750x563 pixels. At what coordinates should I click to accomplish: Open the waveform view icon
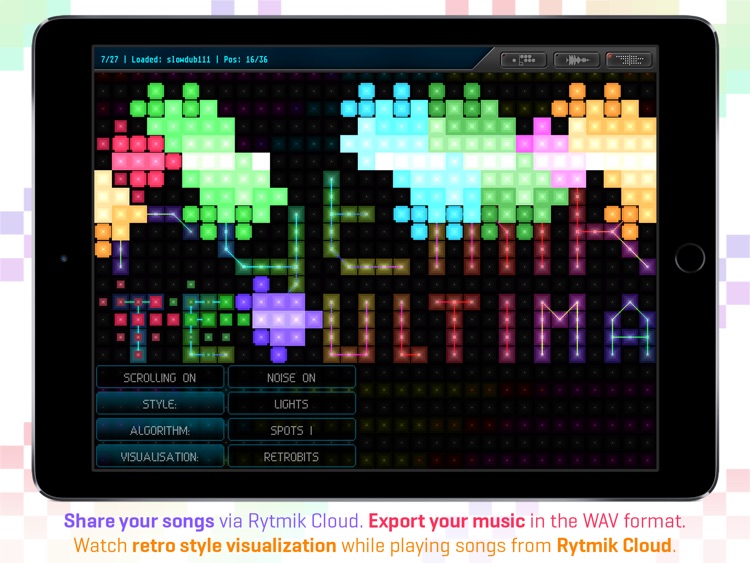tap(576, 60)
